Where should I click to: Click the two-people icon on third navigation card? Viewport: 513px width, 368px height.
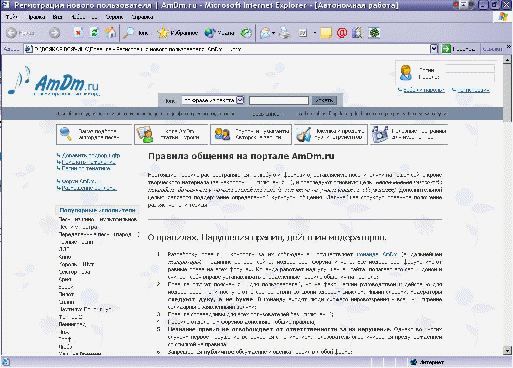(222, 134)
